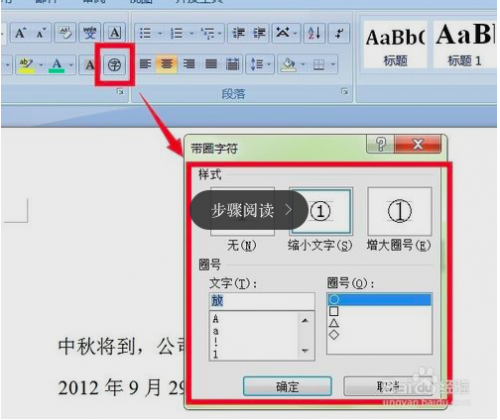Click the text highlight color marker icon
Screen dimensions: 500x420
pos(26,64)
